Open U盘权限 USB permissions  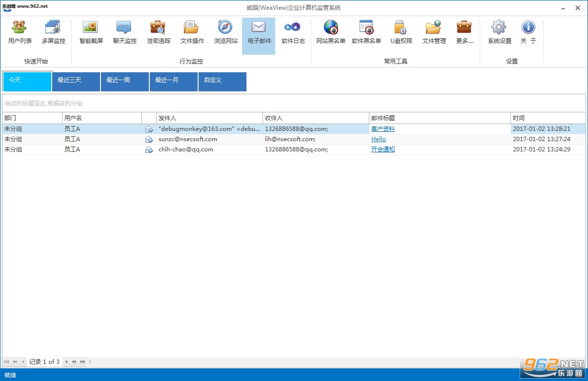[x=401, y=32]
